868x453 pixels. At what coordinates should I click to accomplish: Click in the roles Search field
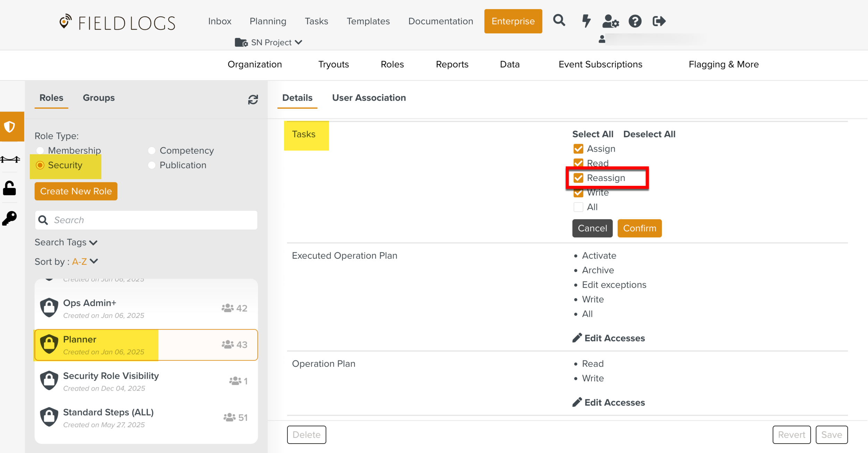[x=146, y=220]
